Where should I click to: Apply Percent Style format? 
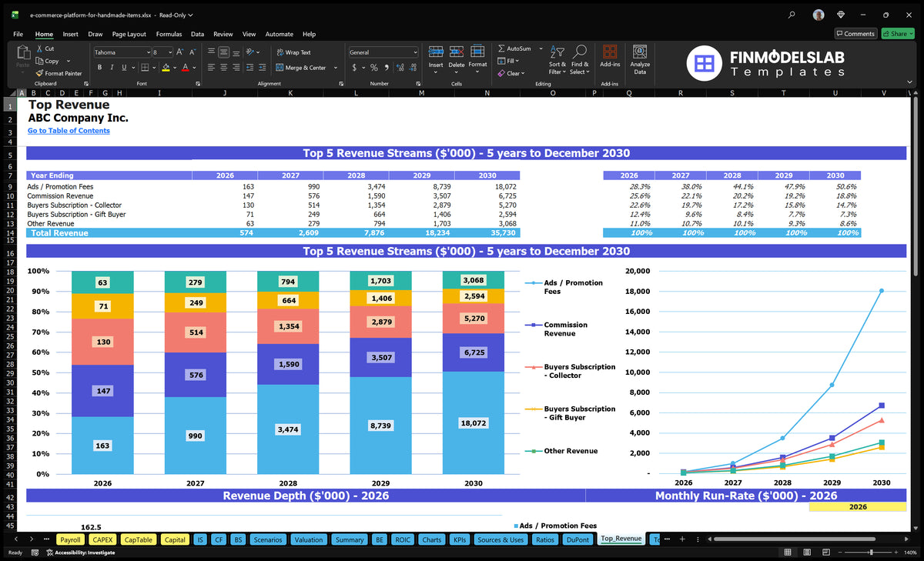click(374, 68)
